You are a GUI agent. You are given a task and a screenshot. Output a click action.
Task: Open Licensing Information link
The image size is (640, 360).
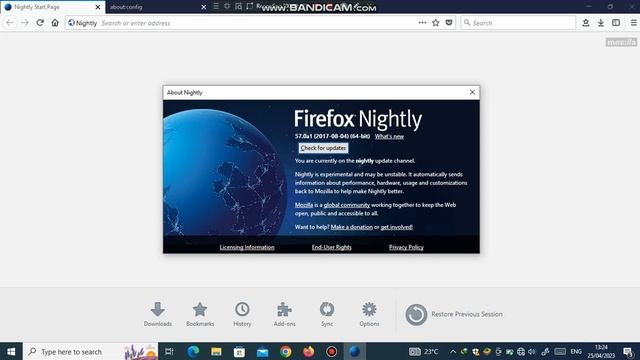(x=247, y=247)
